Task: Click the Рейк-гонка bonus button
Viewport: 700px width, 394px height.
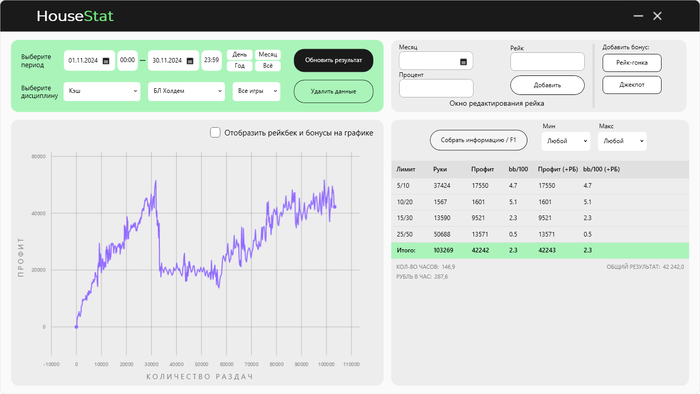Action: click(x=632, y=63)
